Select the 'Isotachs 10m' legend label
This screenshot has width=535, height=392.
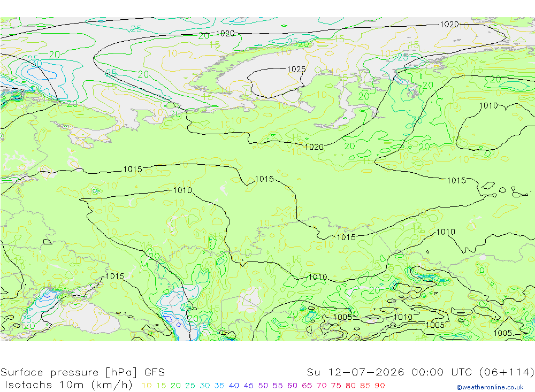coord(44,385)
